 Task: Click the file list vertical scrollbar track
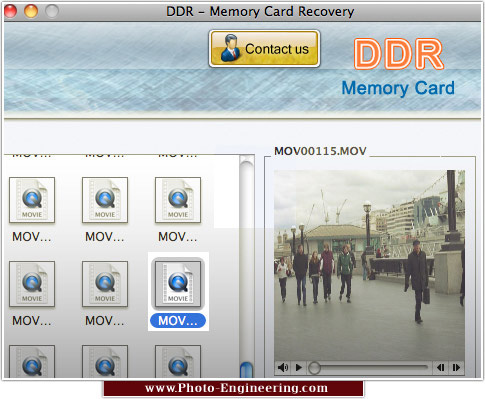(x=247, y=260)
